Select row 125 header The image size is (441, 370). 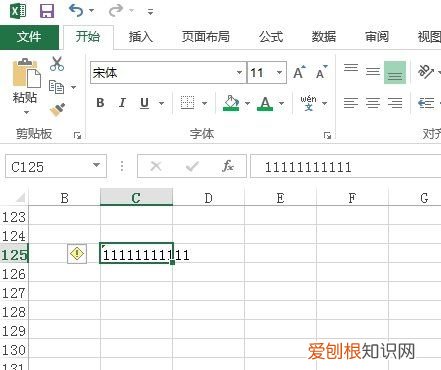click(x=14, y=254)
